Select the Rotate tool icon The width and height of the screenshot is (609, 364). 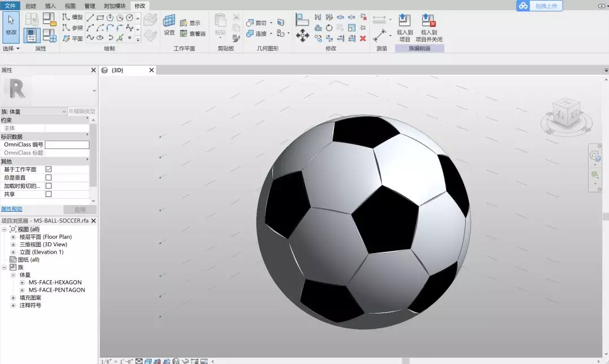click(x=329, y=28)
